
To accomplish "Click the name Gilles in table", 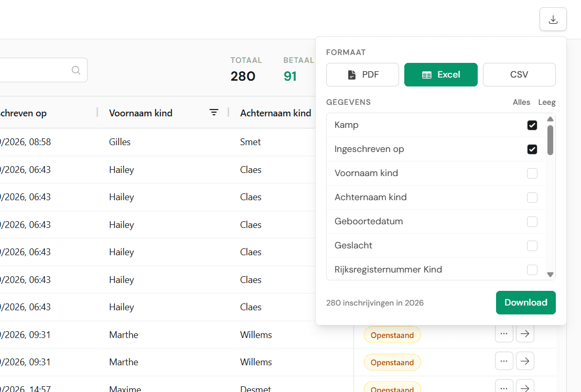I will pyautogui.click(x=120, y=142).
